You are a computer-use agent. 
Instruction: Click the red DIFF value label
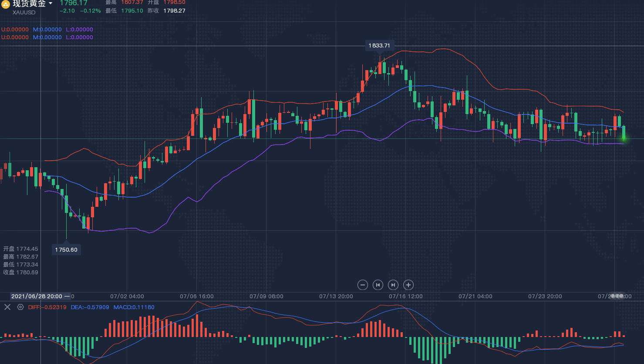pos(47,307)
